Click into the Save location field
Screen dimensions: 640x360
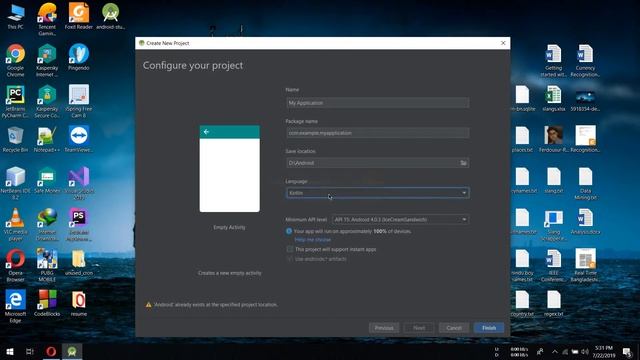point(378,163)
